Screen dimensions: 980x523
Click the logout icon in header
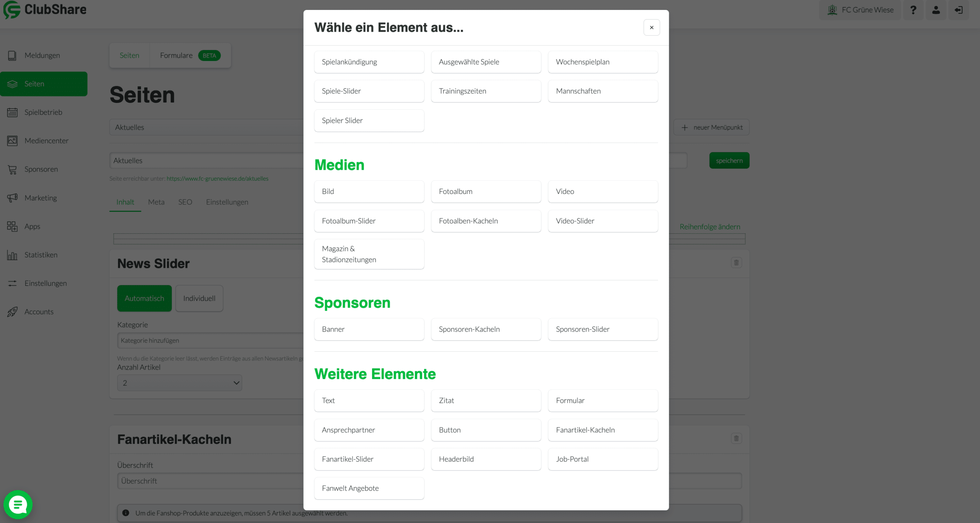(959, 10)
